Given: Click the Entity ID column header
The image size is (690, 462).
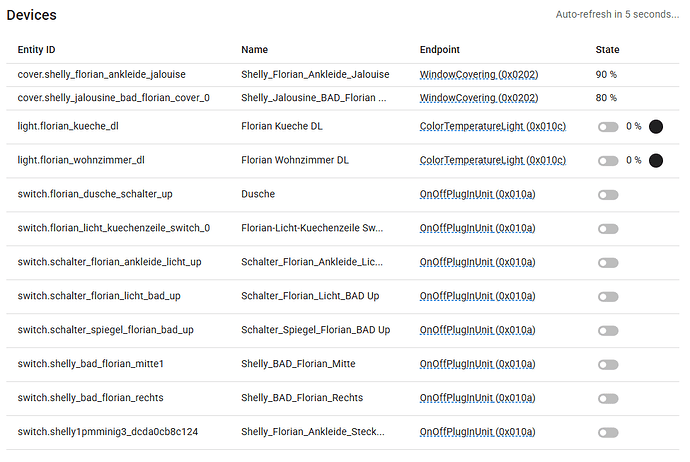Looking at the screenshot, I should [37, 50].
